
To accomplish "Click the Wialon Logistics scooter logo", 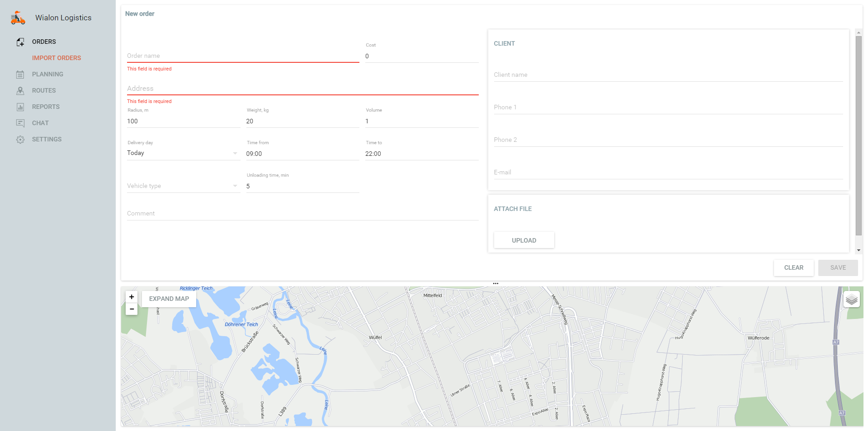I will pyautogui.click(x=18, y=18).
